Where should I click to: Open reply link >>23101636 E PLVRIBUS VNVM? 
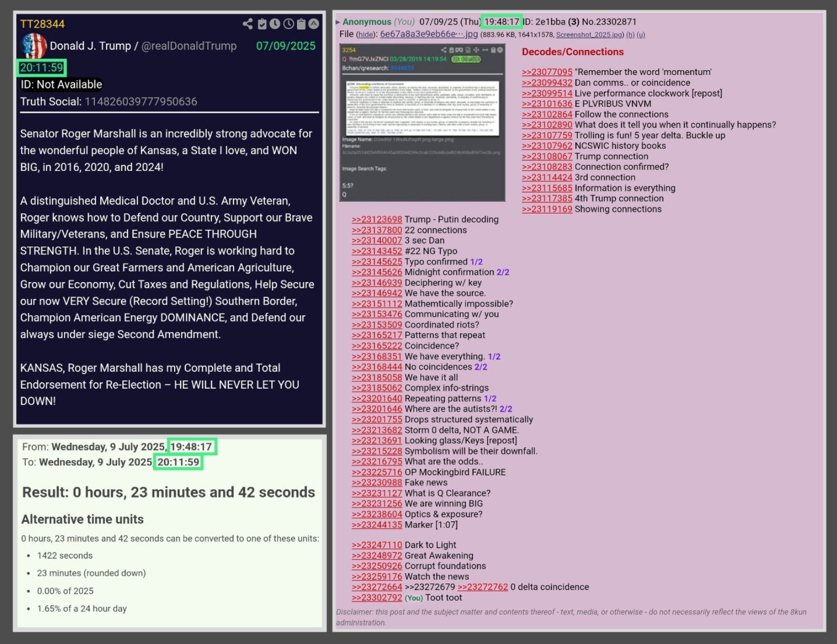547,104
